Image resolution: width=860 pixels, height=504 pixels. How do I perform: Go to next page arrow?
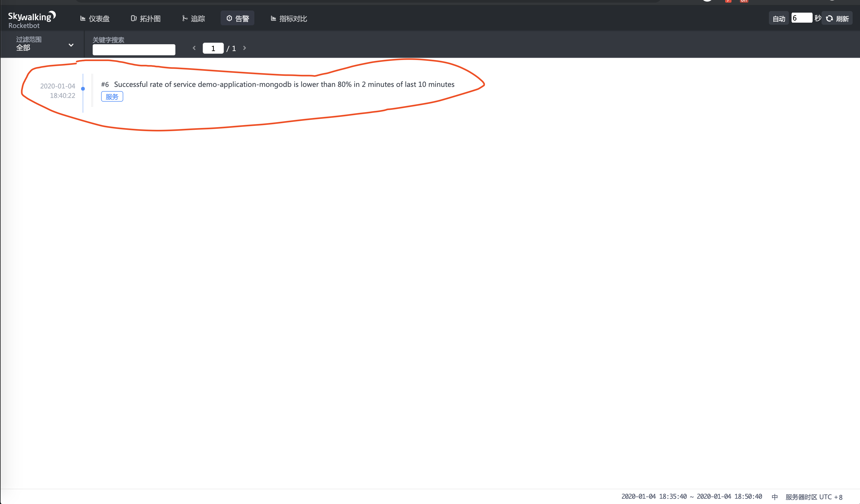[244, 48]
